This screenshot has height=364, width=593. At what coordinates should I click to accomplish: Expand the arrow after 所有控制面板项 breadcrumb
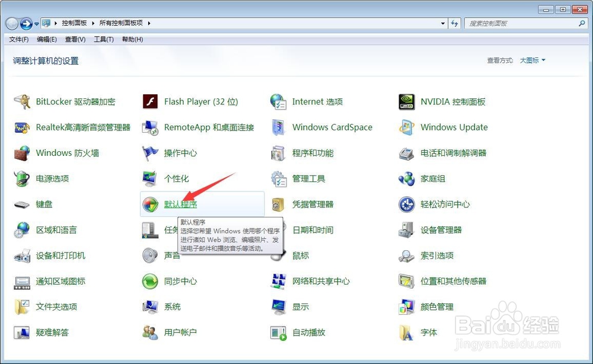[149, 24]
